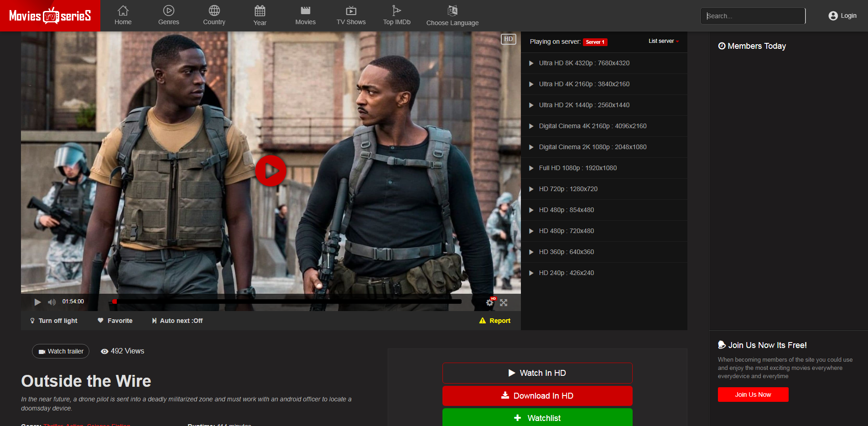The width and height of the screenshot is (868, 426).
Task: Select Digital Cinema 4K 2160p quality
Action: pos(604,126)
